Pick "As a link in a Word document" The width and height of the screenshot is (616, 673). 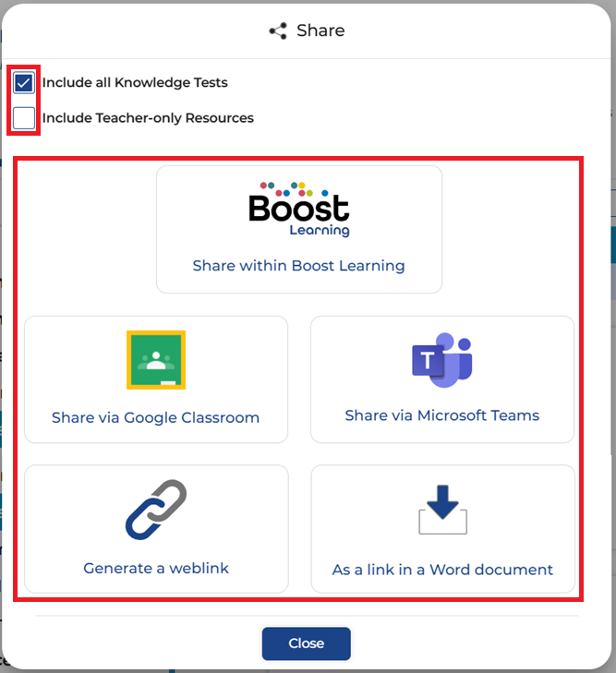442,570
